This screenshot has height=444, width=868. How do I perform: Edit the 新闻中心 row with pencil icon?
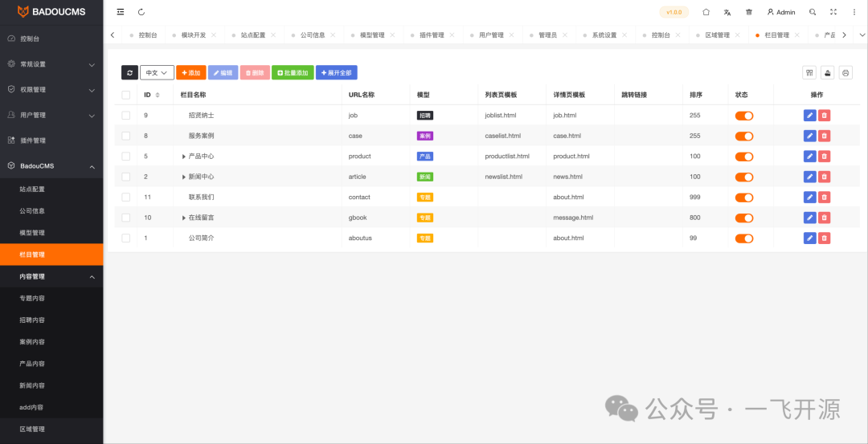point(810,177)
